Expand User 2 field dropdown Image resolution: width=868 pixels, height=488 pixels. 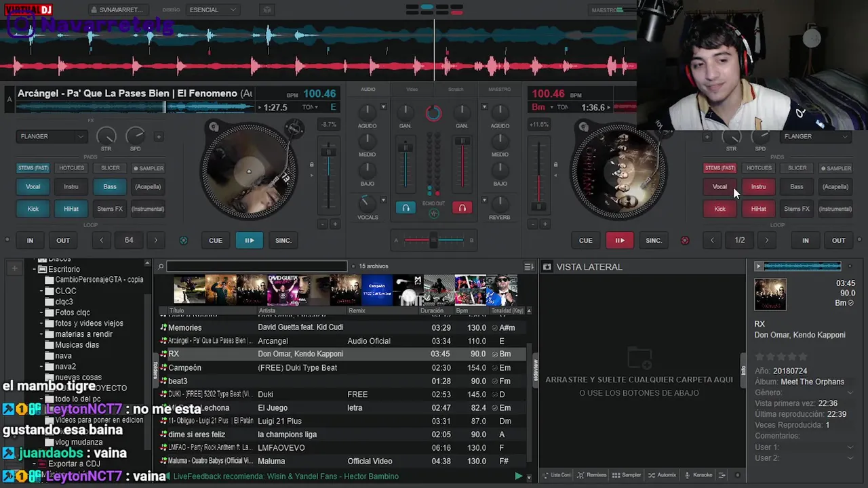pyautogui.click(x=850, y=458)
